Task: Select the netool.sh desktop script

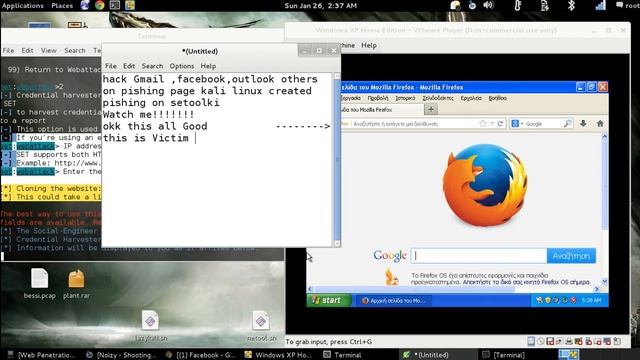Action: tap(261, 326)
